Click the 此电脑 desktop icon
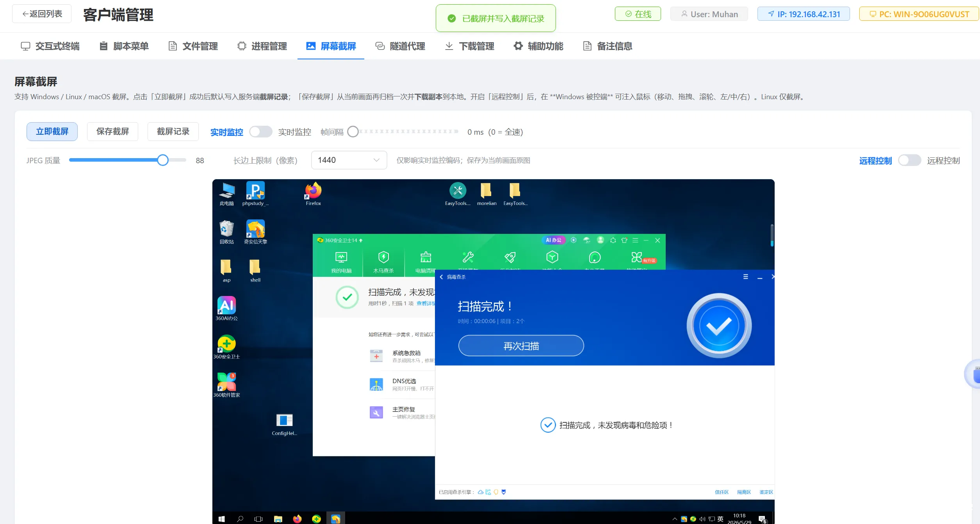 coord(226,194)
